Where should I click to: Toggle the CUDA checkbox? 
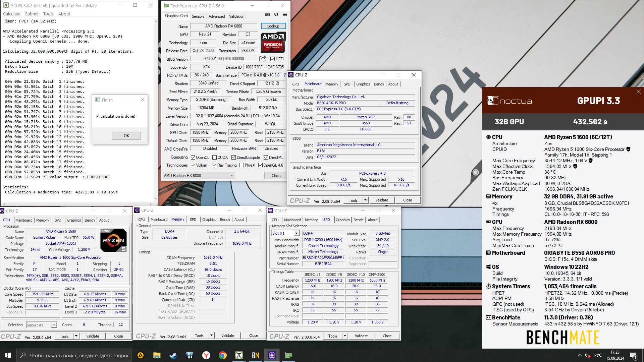(214, 158)
